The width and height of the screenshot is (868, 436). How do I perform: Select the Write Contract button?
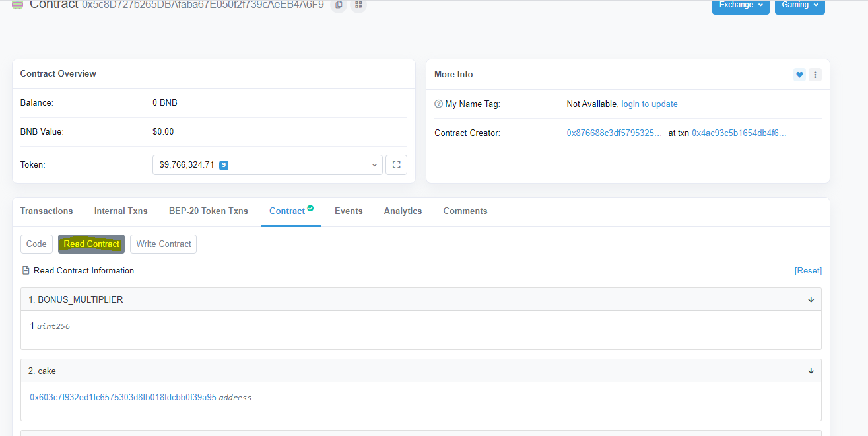(163, 244)
